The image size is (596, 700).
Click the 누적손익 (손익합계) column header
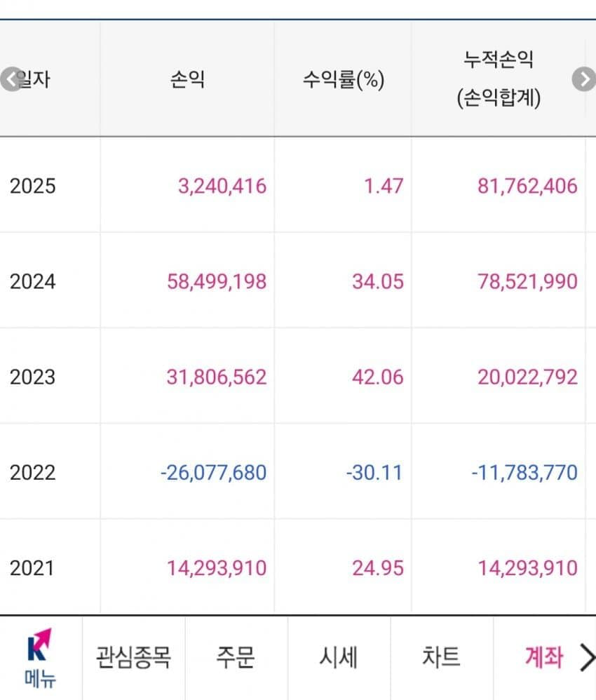click(x=499, y=79)
